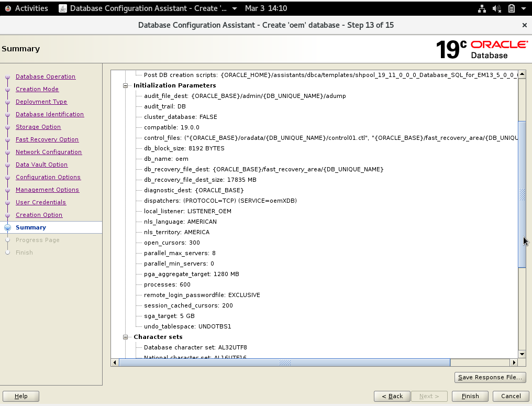Select the Post DB creation scripts row
The image size is (532, 406).
click(x=330, y=75)
